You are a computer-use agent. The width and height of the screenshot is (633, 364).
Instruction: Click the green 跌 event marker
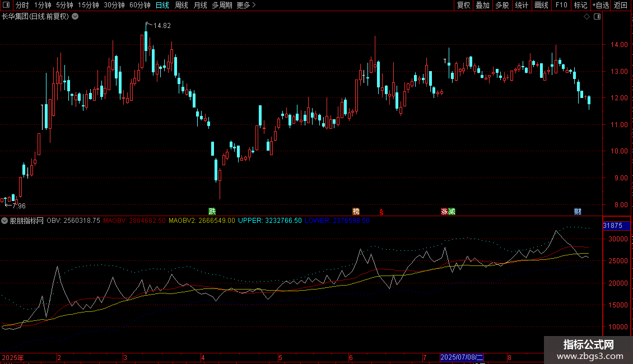212,212
